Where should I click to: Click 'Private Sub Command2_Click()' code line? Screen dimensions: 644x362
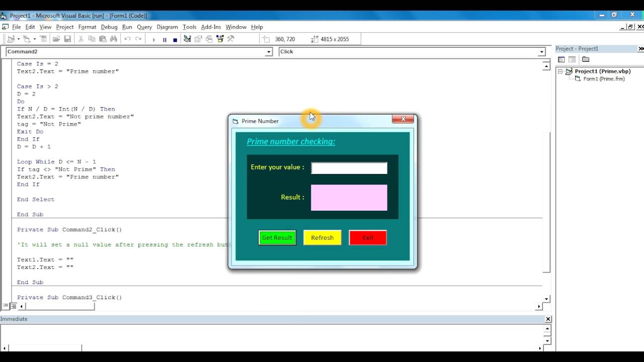(69, 230)
